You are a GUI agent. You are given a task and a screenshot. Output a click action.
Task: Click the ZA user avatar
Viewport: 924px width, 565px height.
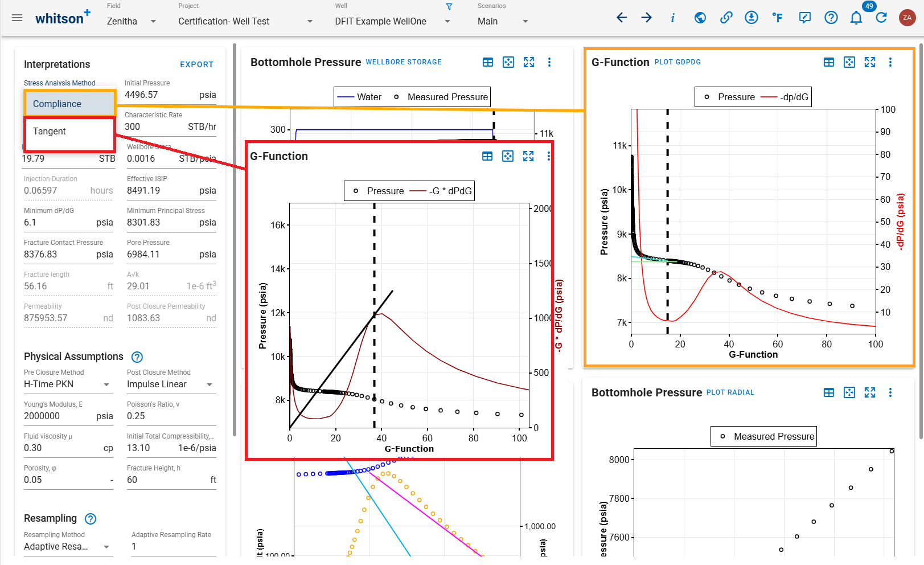coord(907,18)
